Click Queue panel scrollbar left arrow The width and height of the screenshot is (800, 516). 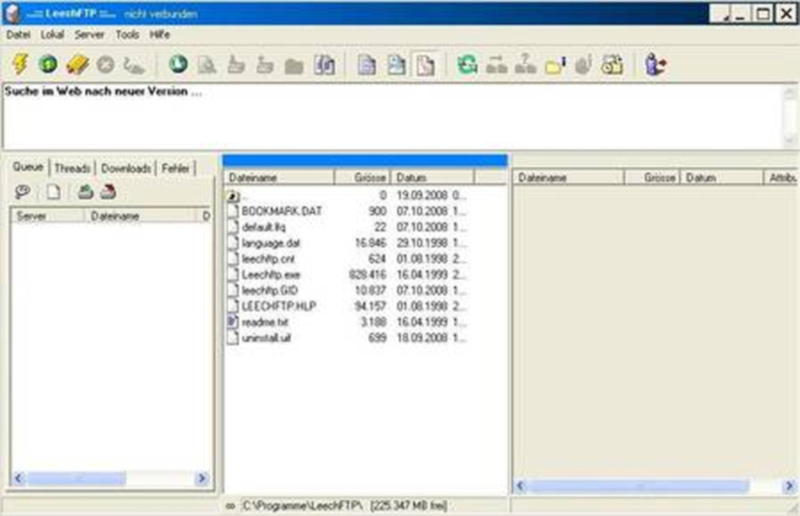click(18, 478)
